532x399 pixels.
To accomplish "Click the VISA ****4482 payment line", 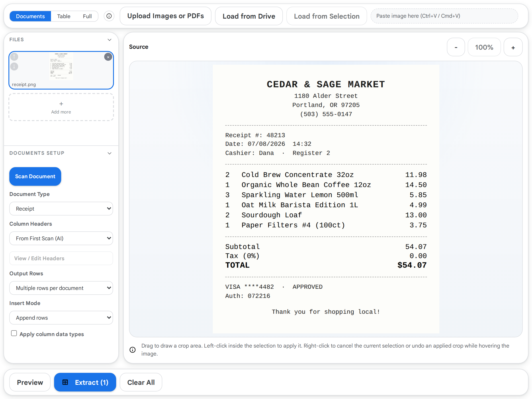I will click(x=274, y=287).
